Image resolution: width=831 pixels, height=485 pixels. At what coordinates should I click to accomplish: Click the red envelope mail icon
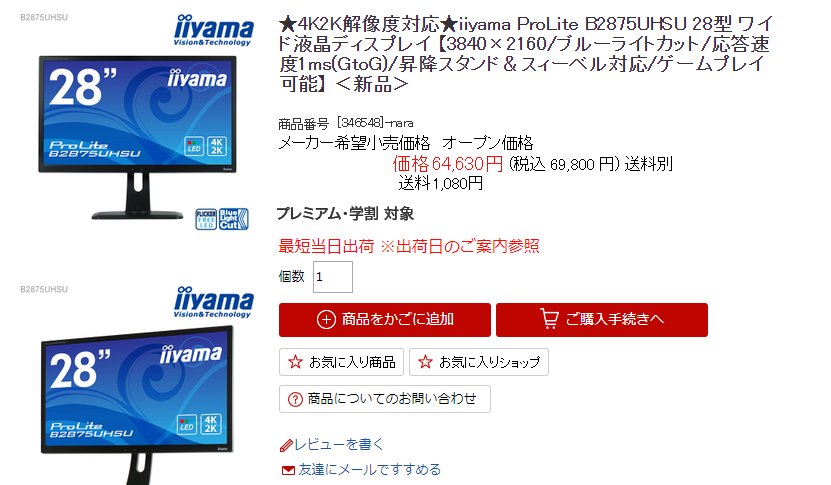pyautogui.click(x=288, y=470)
